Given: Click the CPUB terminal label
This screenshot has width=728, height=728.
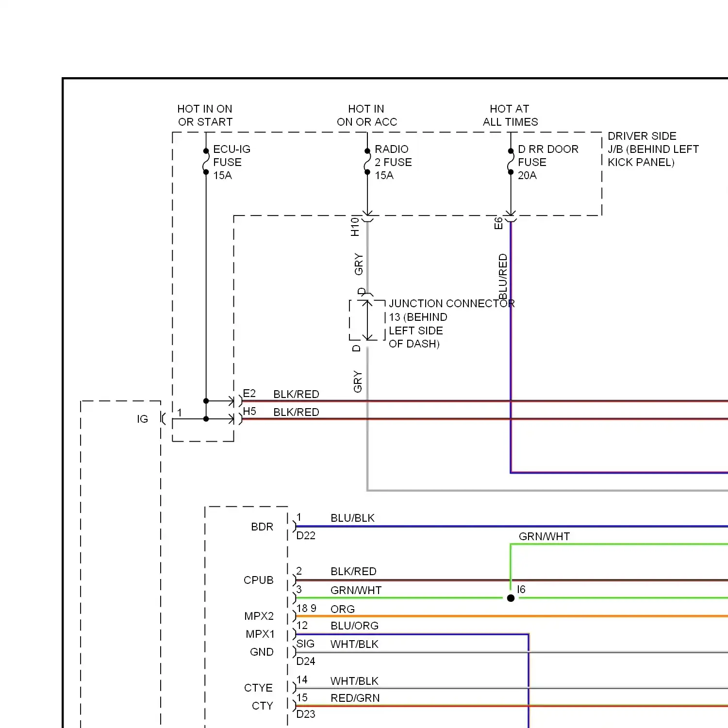Looking at the screenshot, I should pyautogui.click(x=259, y=580).
